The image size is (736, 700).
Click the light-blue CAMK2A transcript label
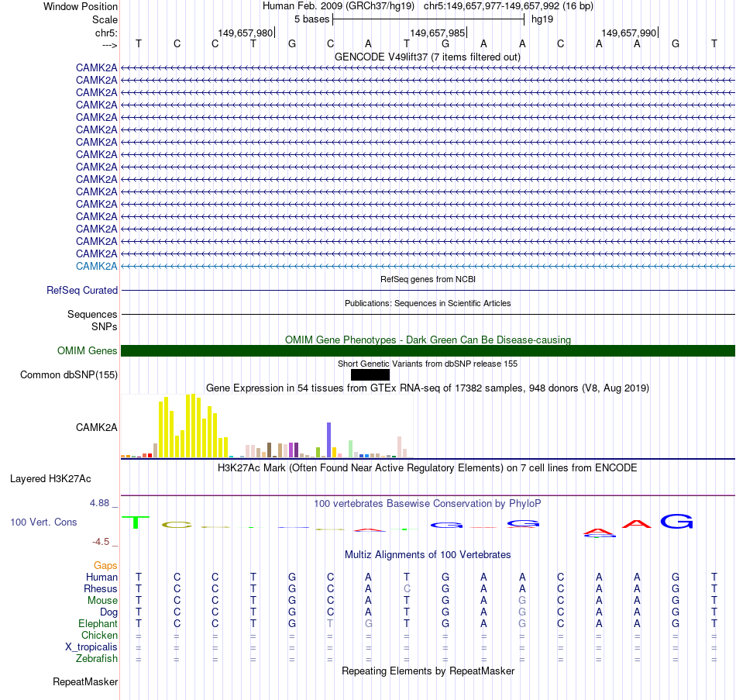coord(96,266)
